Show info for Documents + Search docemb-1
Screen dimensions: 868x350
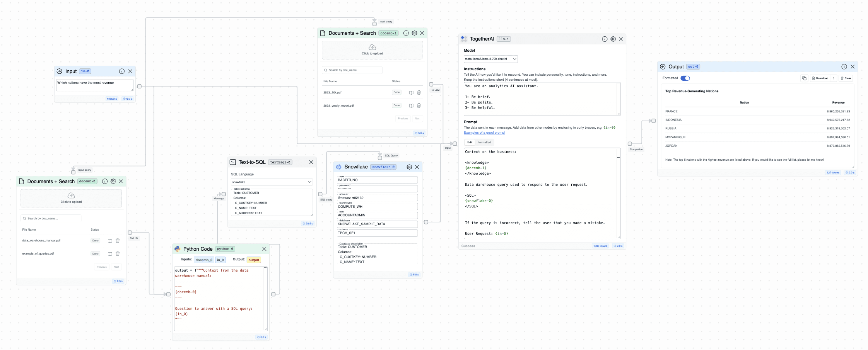pyautogui.click(x=406, y=33)
